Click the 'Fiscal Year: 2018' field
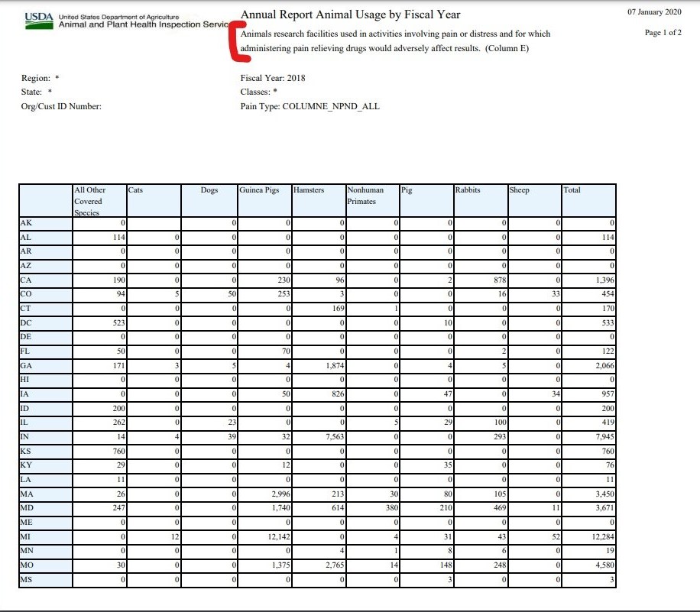Screen dimensions: 700x612 (x=273, y=78)
